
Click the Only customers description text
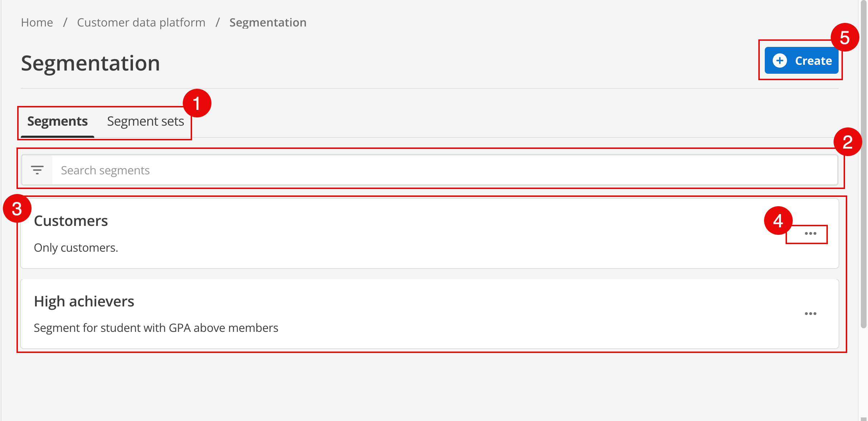(76, 247)
